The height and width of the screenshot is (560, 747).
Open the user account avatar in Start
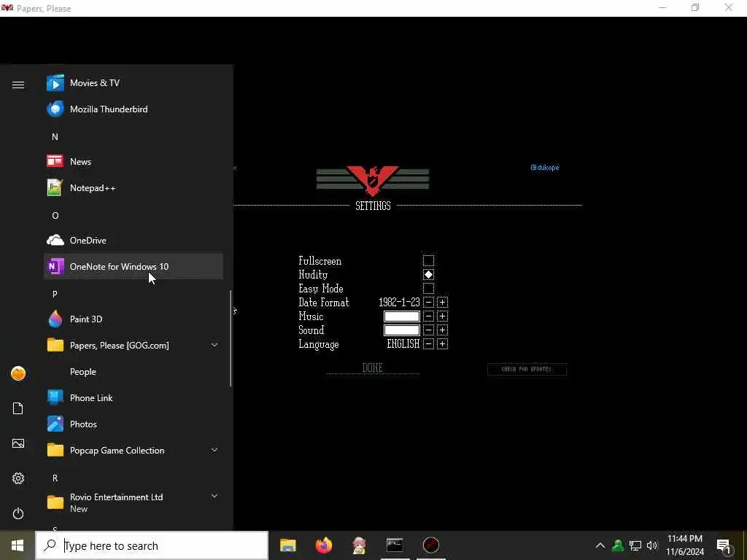(18, 373)
